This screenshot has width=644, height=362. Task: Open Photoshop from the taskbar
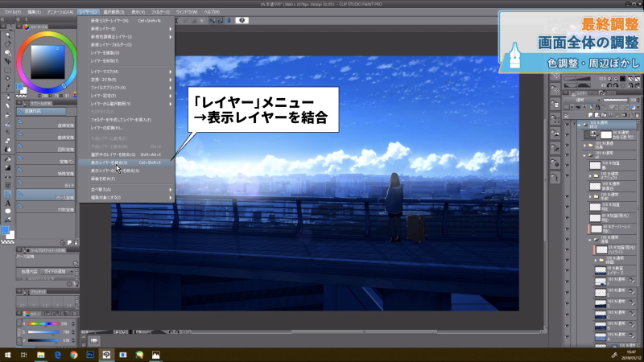[x=90, y=355]
